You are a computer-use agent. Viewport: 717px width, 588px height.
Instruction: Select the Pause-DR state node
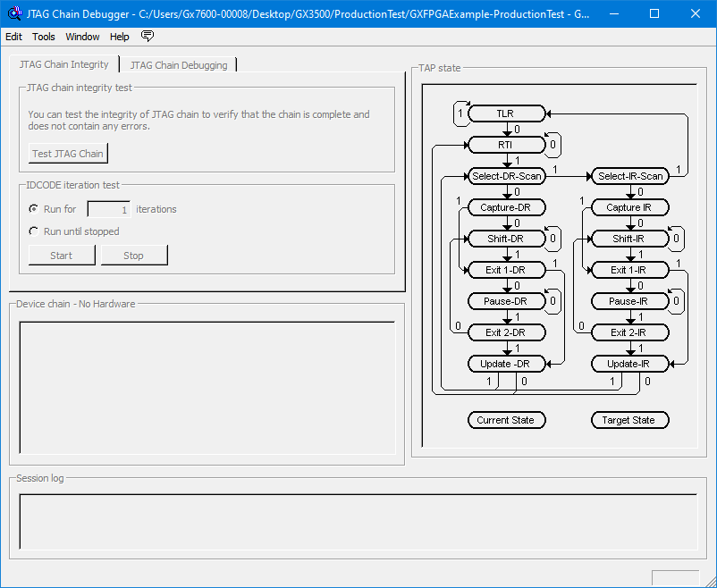(x=506, y=301)
